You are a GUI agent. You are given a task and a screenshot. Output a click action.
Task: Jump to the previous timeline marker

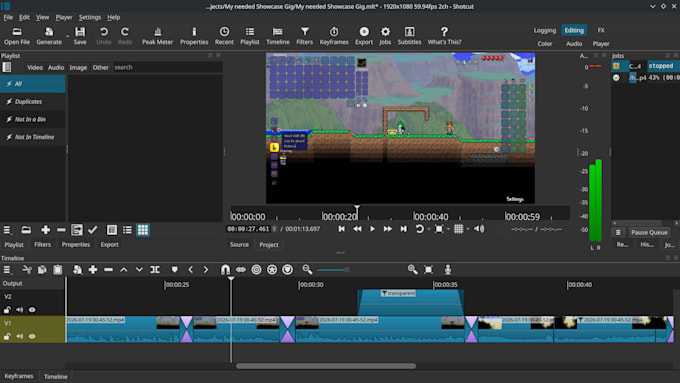click(x=190, y=270)
